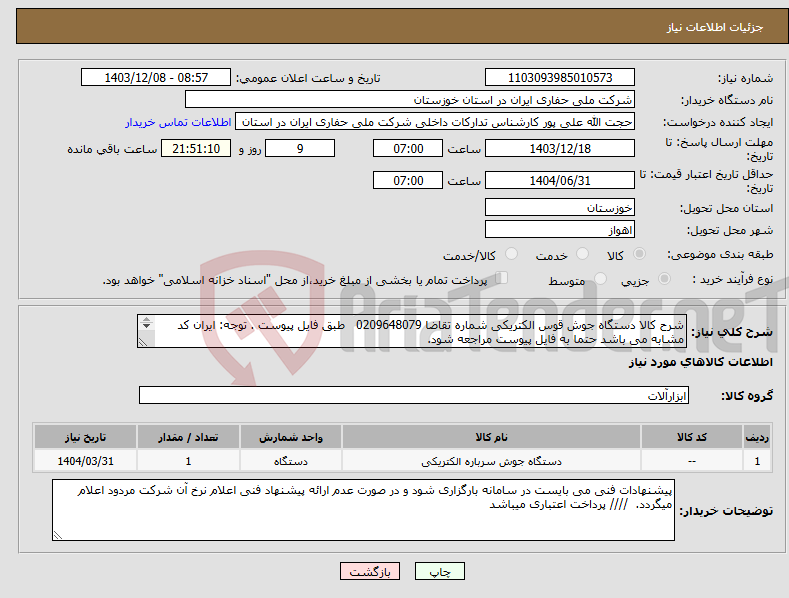Click the quantity cell 1 in table
The image size is (789, 598).
(188, 461)
